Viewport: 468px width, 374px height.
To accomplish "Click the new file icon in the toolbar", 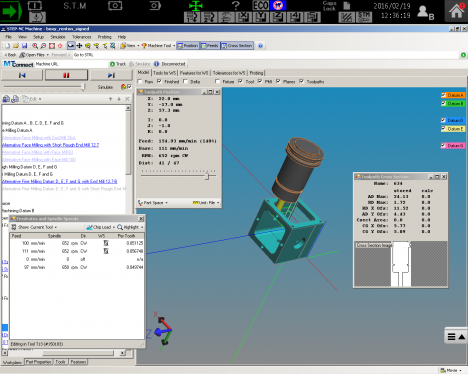I will point(7,46).
